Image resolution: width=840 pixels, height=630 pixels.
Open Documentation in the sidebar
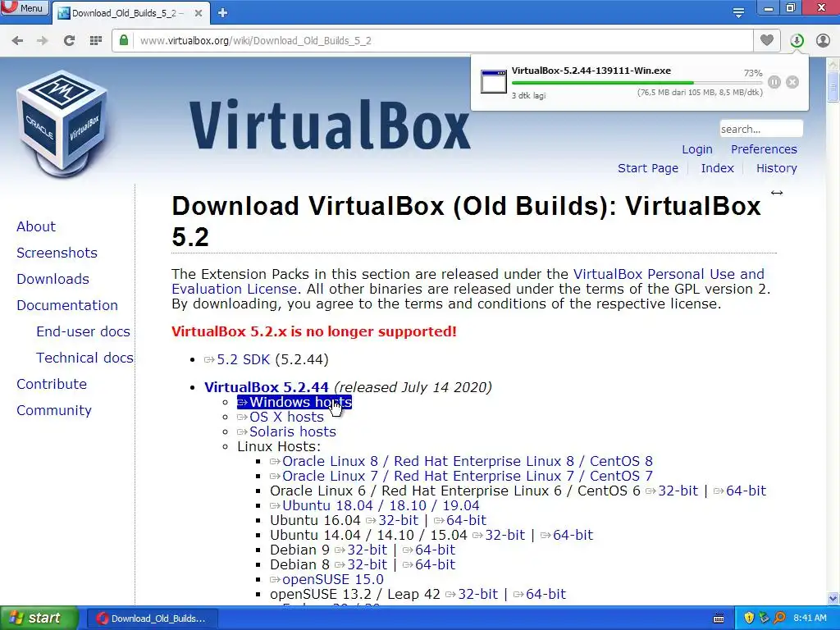[x=67, y=305]
